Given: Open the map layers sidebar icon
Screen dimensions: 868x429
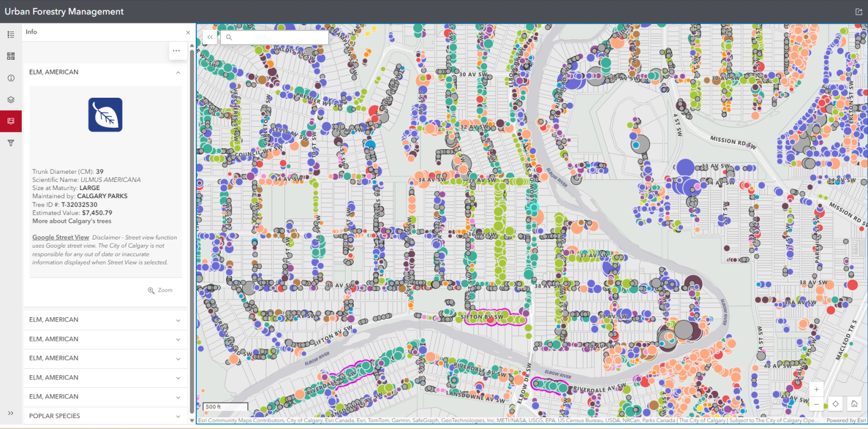Looking at the screenshot, I should point(11,100).
